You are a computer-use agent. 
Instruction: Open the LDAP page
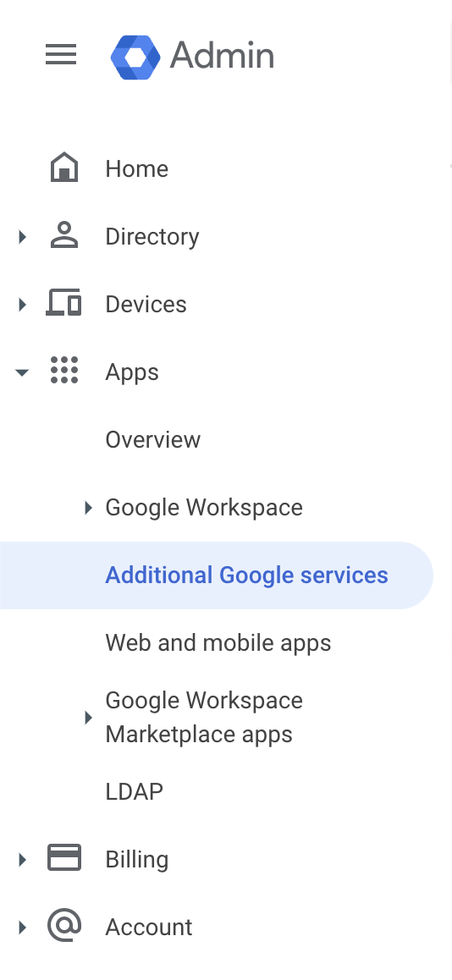[x=135, y=791]
